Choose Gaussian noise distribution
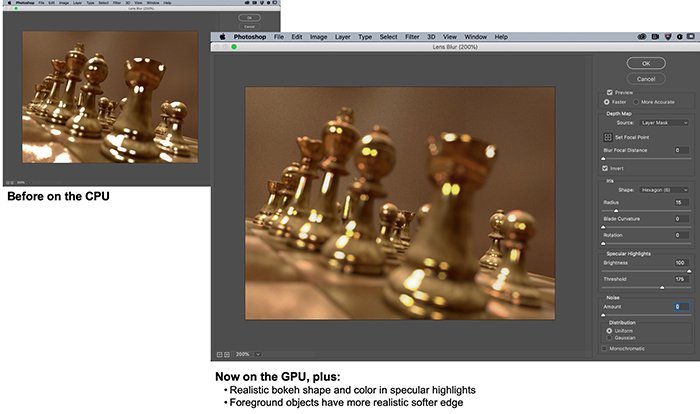Viewport: 700px width, 414px height. pos(609,338)
